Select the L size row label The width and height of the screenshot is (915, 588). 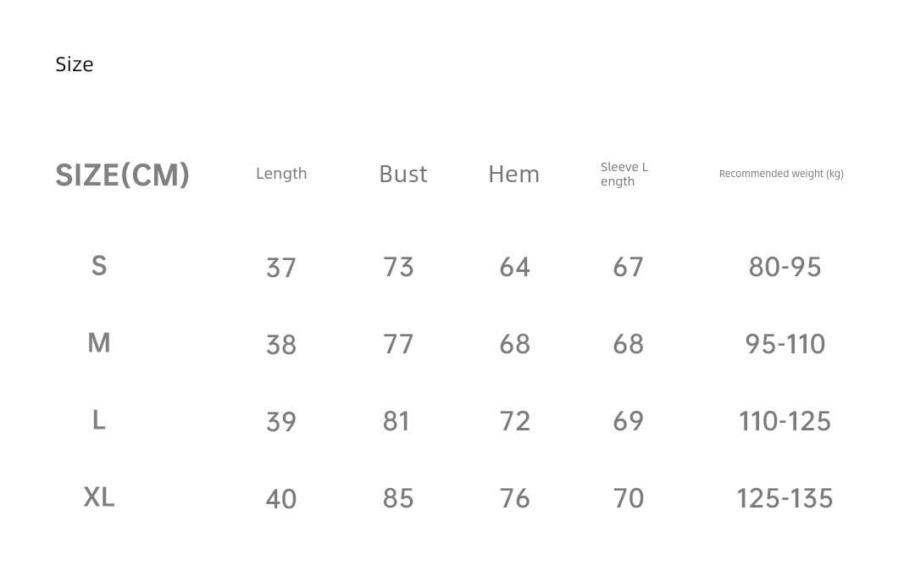tap(99, 420)
